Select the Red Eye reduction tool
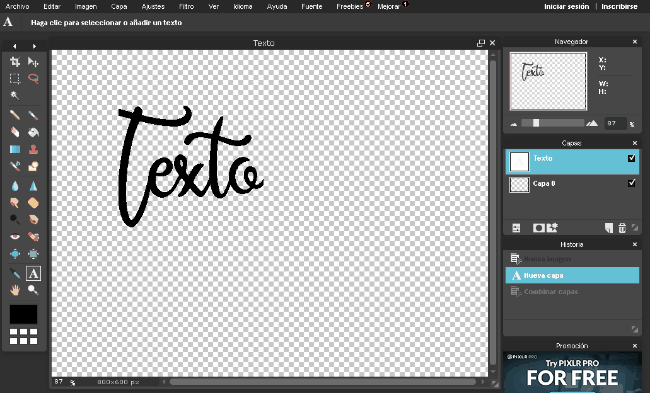 tap(15, 236)
